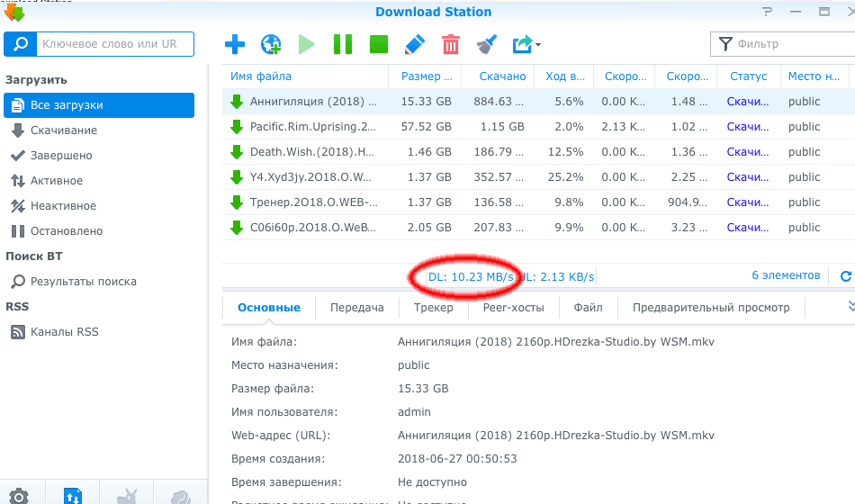855x504 pixels.
Task: Refresh the download list
Action: (x=844, y=276)
